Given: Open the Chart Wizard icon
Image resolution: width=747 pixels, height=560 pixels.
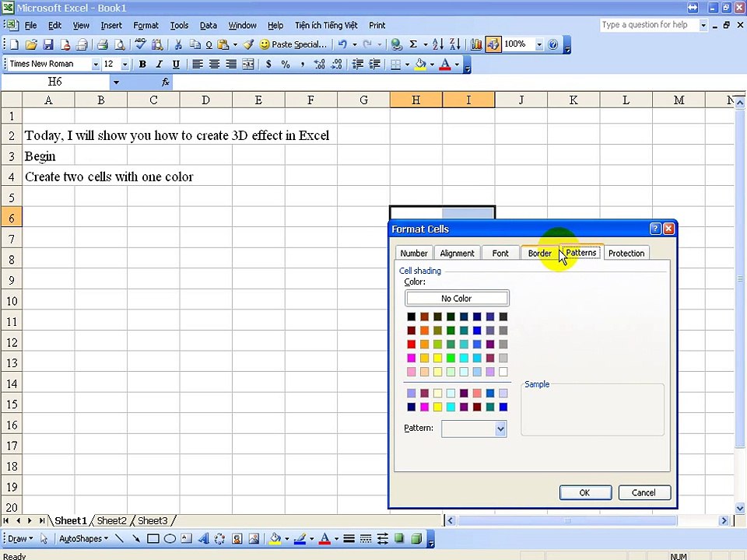Looking at the screenshot, I should click(x=476, y=45).
